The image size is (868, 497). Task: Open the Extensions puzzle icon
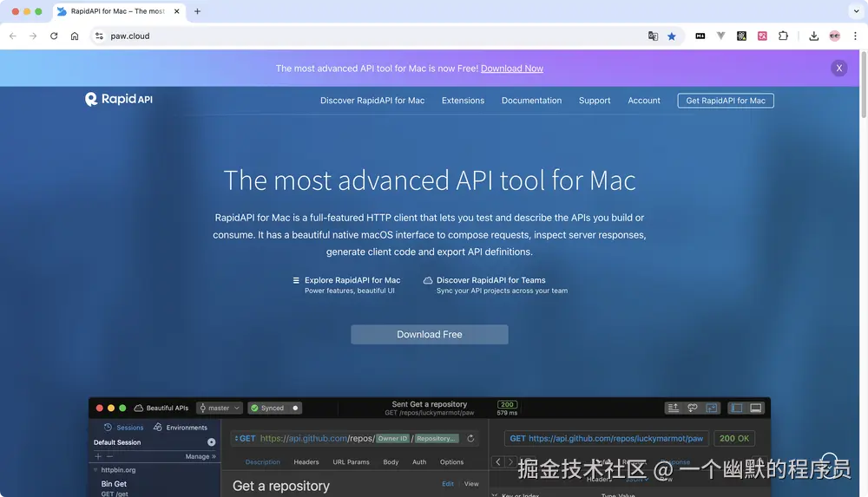(783, 36)
